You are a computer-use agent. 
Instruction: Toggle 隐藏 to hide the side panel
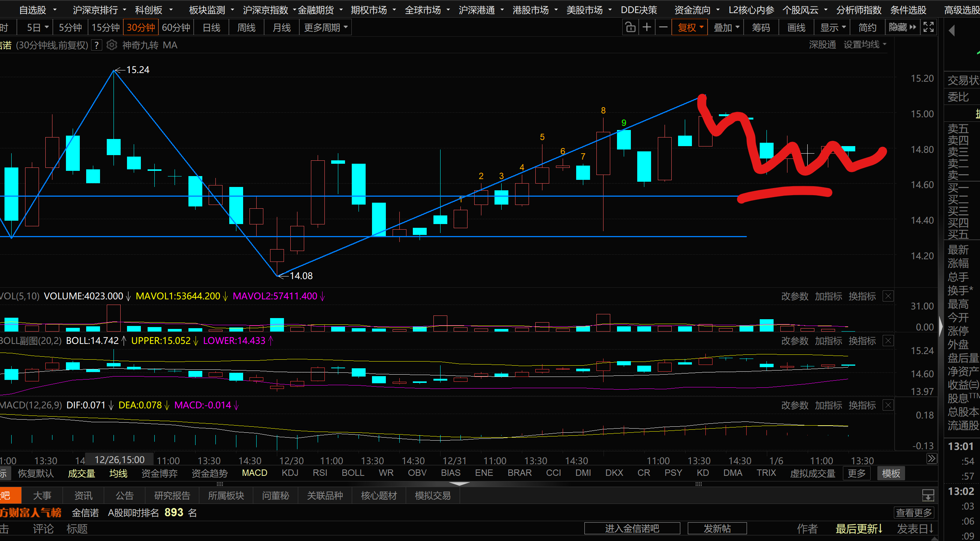(902, 27)
